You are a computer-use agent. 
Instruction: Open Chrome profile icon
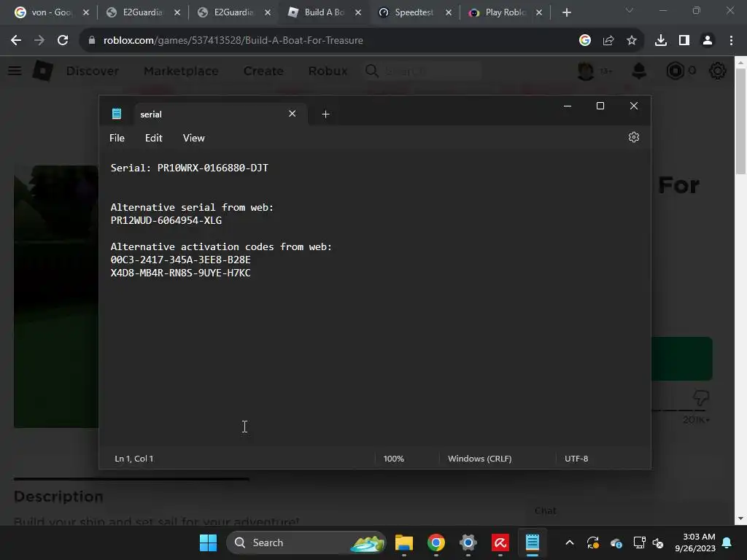[708, 41]
